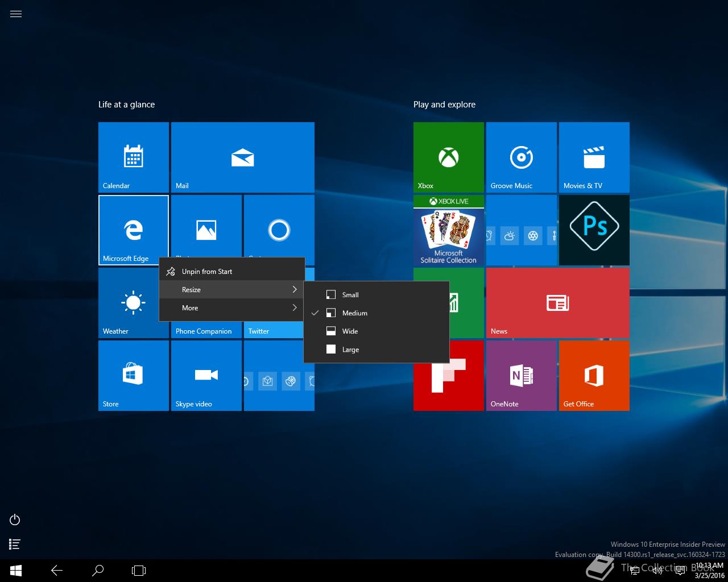Click the 'Play and explore' group title
This screenshot has width=728, height=582.
point(444,105)
